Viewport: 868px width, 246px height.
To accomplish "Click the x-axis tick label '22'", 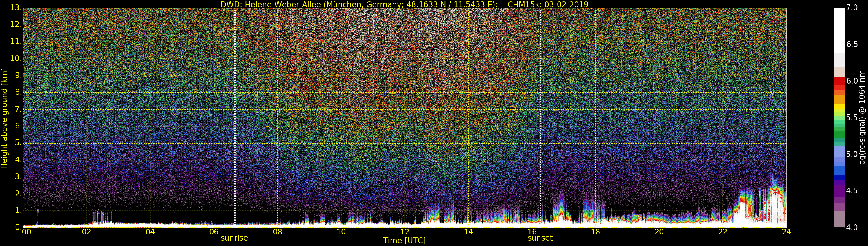I will pyautogui.click(x=723, y=232).
